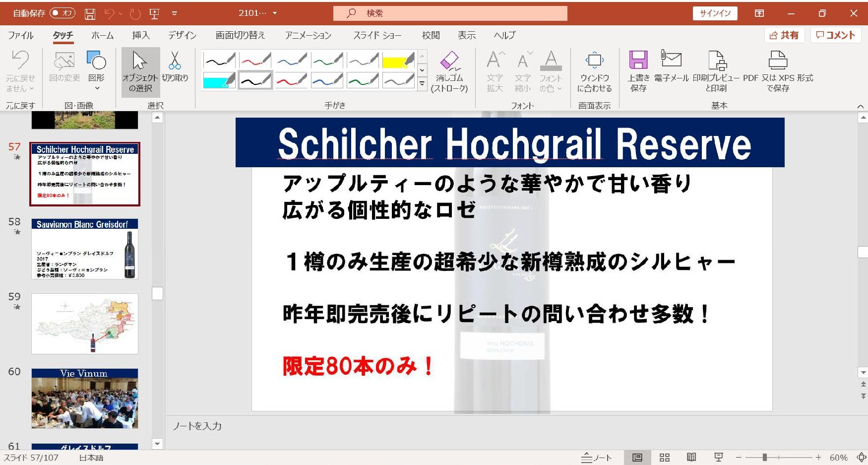This screenshot has height=465, width=868.
Task: Click the 図の変更 icon
Action: [x=64, y=67]
